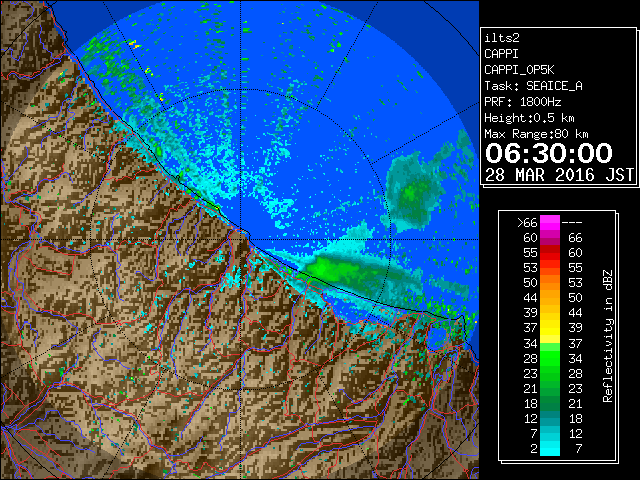Click the 06:30:00 timestamp
This screenshot has width=640, height=480.
(549, 153)
